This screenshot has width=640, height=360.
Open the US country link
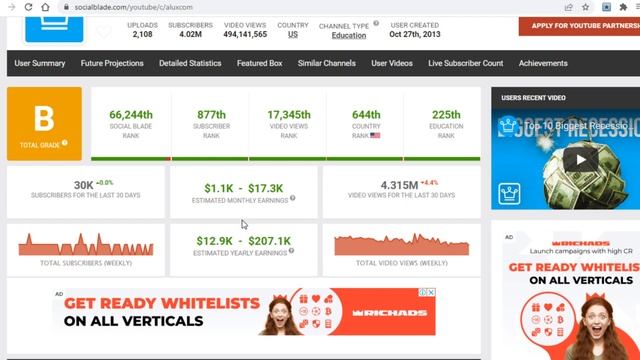[293, 35]
